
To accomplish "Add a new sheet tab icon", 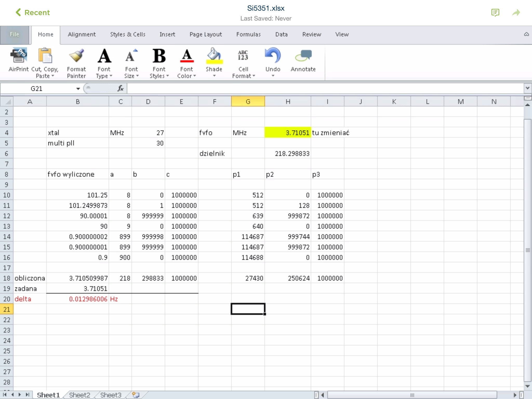I will point(136,395).
